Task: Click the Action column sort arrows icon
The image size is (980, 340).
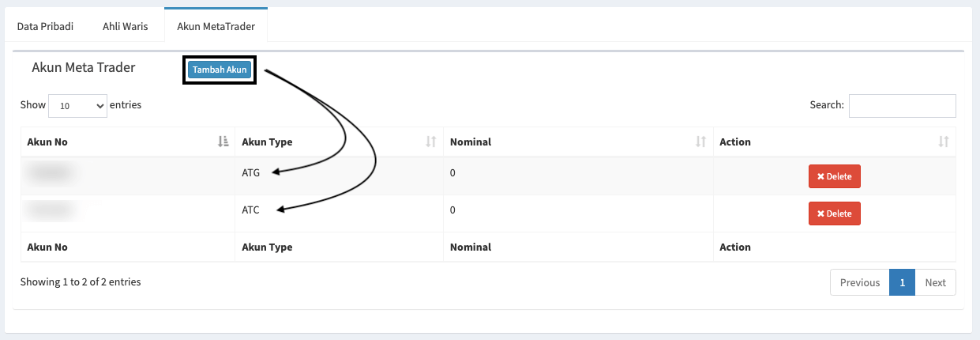Action: coord(943,142)
